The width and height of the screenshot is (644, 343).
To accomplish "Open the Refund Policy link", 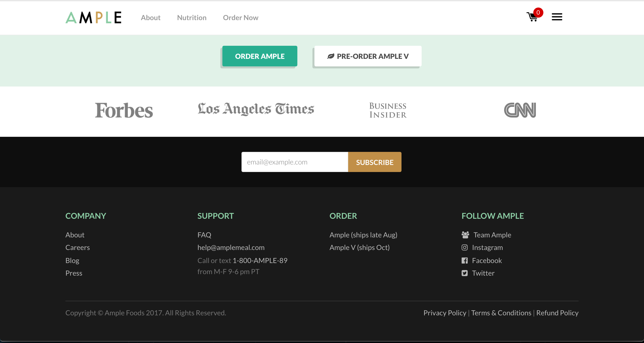I will (x=557, y=313).
